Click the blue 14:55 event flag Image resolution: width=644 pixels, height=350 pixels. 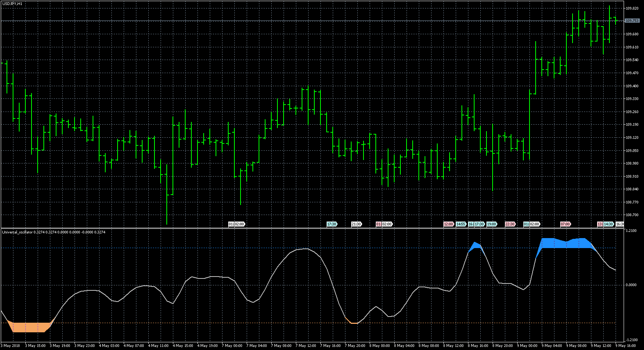(x=461, y=224)
